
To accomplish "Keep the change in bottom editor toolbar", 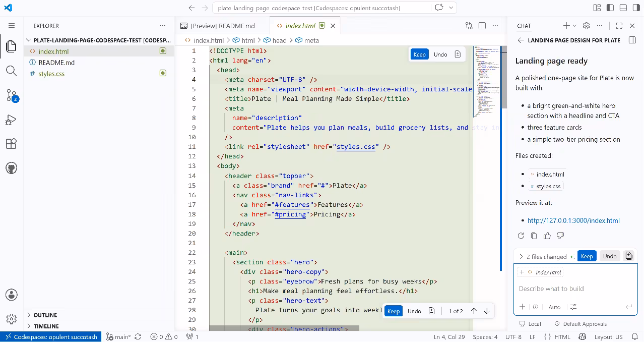I will (394, 311).
